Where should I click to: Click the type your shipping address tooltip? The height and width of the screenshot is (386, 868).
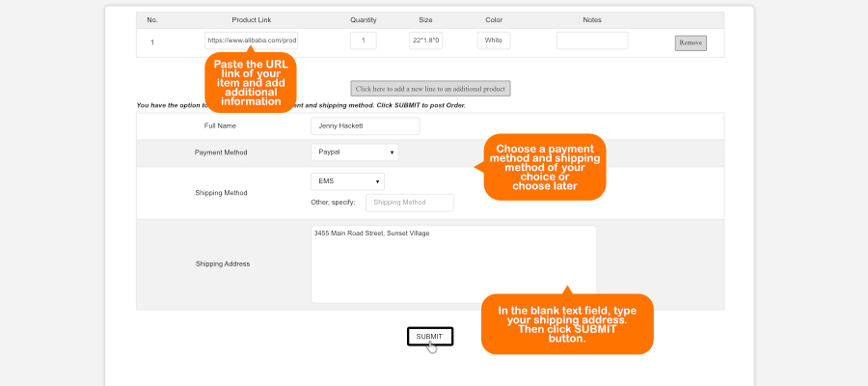point(567,324)
